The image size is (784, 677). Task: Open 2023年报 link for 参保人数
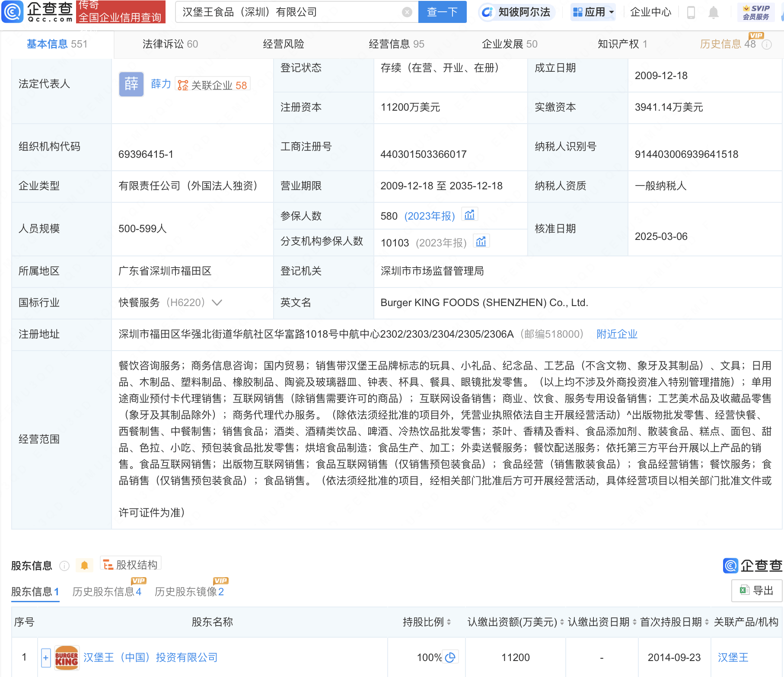(x=429, y=216)
